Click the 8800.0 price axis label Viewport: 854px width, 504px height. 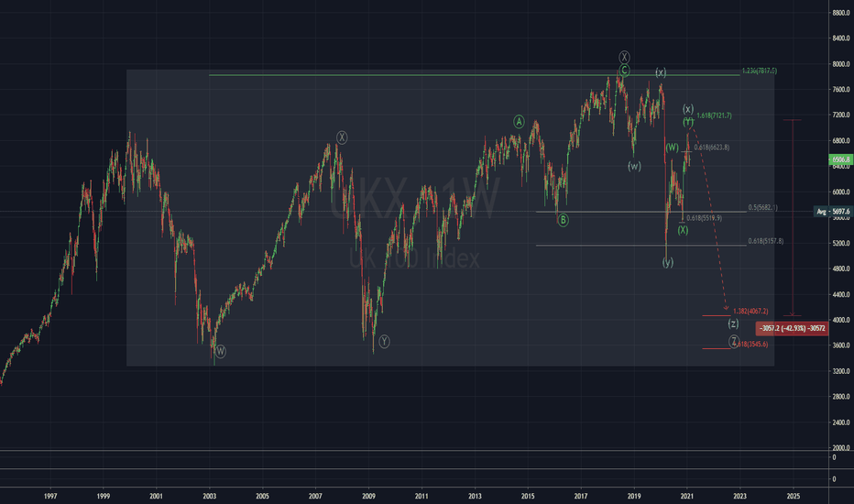click(841, 13)
